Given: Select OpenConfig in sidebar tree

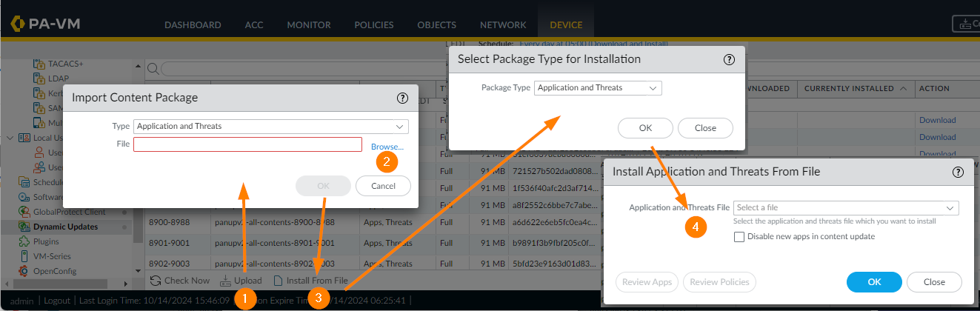Looking at the screenshot, I should (55, 271).
